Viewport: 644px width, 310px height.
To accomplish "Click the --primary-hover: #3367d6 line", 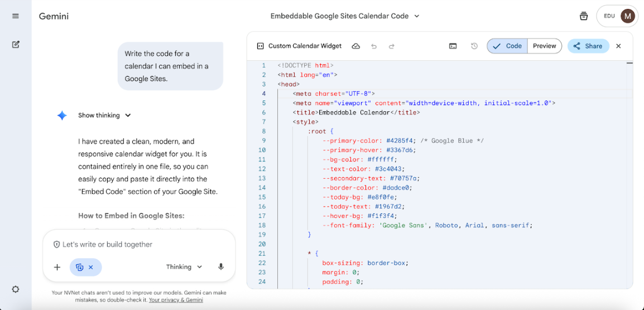I will tap(369, 150).
